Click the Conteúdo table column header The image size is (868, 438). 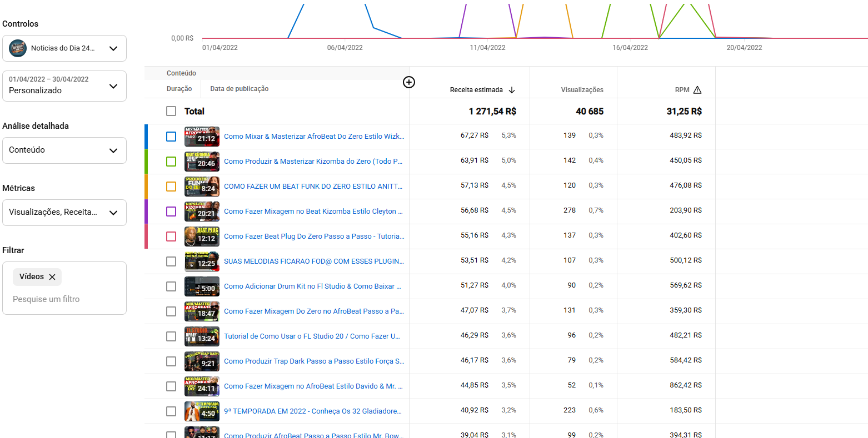pyautogui.click(x=181, y=73)
